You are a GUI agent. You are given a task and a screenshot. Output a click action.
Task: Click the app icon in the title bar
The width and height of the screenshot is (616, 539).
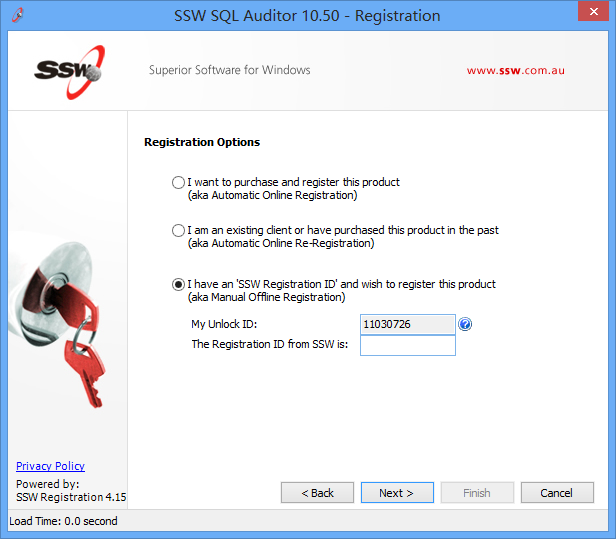tap(18, 15)
